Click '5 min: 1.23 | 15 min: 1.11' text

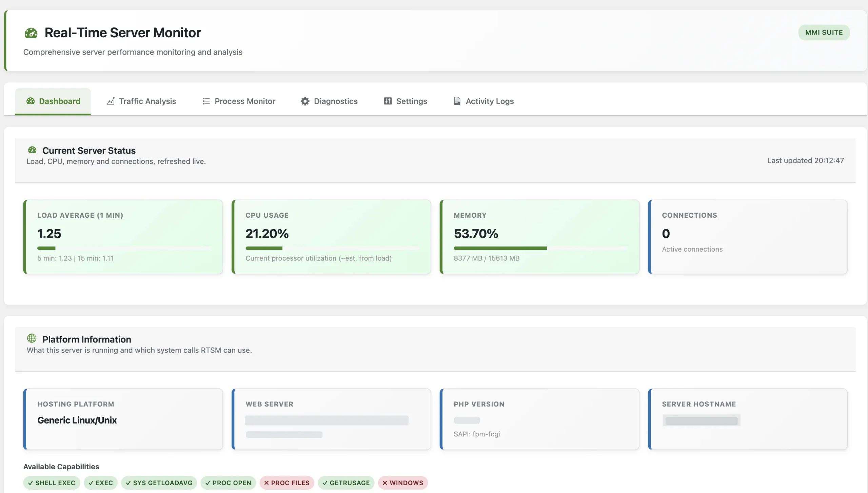(x=75, y=258)
